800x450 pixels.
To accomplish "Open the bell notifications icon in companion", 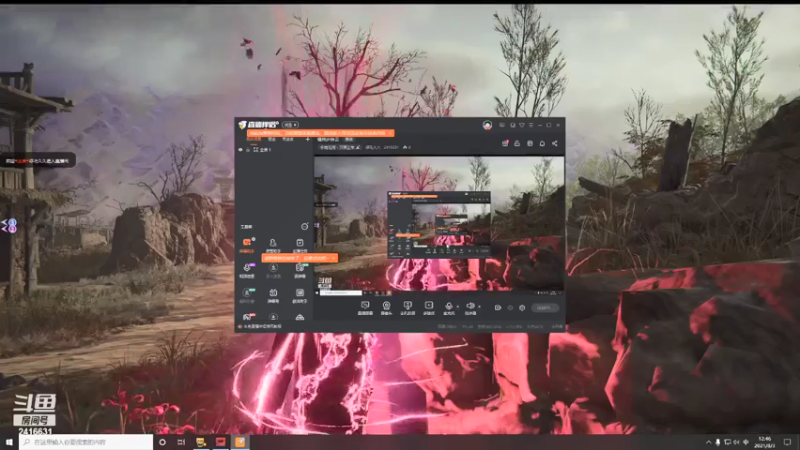I will [542, 143].
